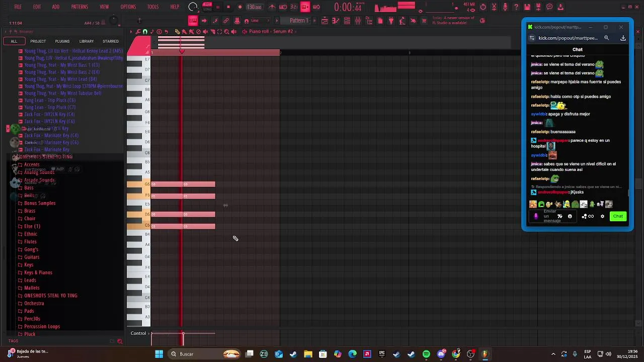Stop playback with the stop button

228,7
